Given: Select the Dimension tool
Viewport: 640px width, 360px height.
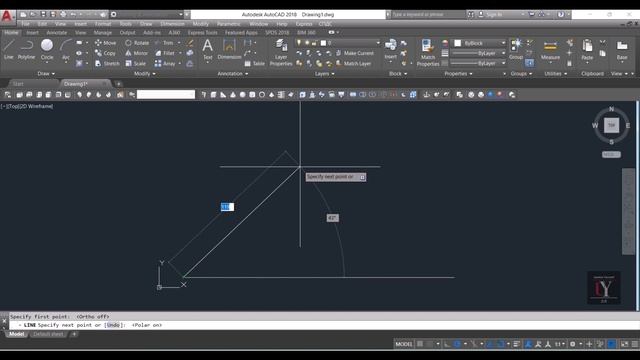Looking at the screenshot, I should point(229,49).
